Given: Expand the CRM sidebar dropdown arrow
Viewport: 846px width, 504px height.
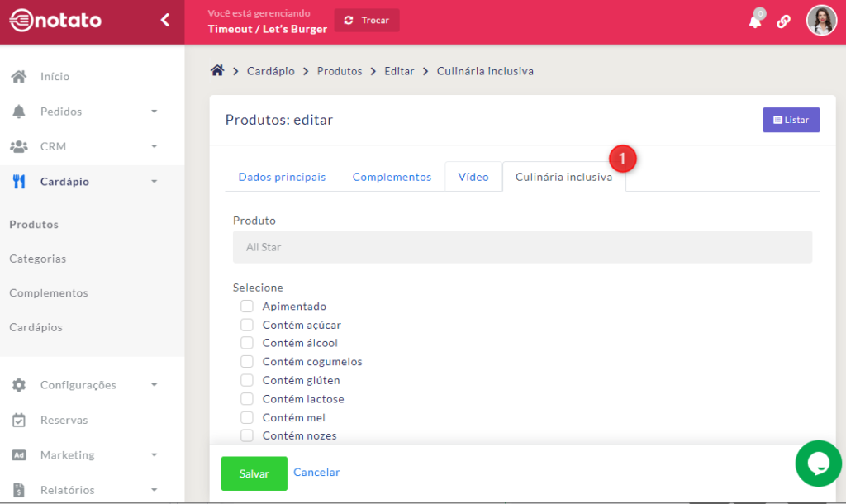Looking at the screenshot, I should pyautogui.click(x=154, y=147).
